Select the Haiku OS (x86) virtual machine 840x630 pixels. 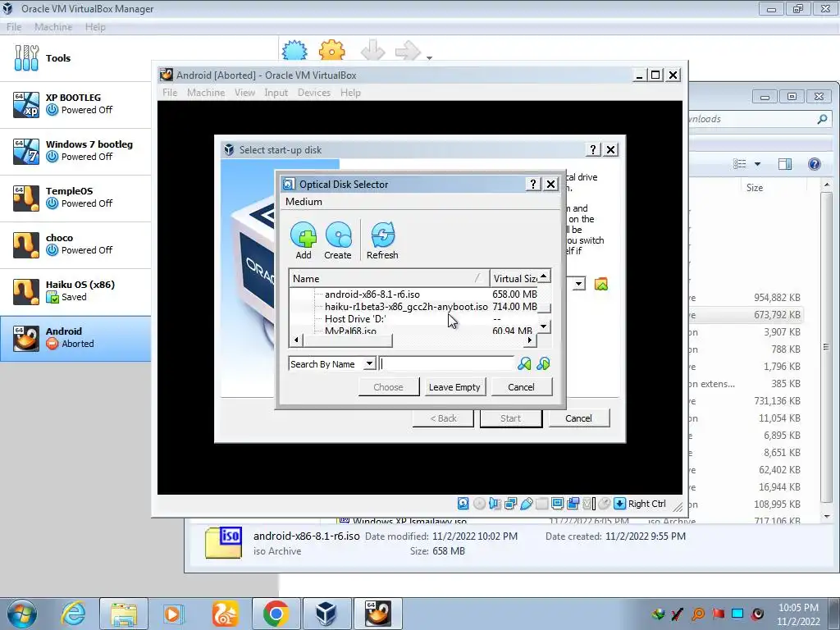click(x=75, y=291)
